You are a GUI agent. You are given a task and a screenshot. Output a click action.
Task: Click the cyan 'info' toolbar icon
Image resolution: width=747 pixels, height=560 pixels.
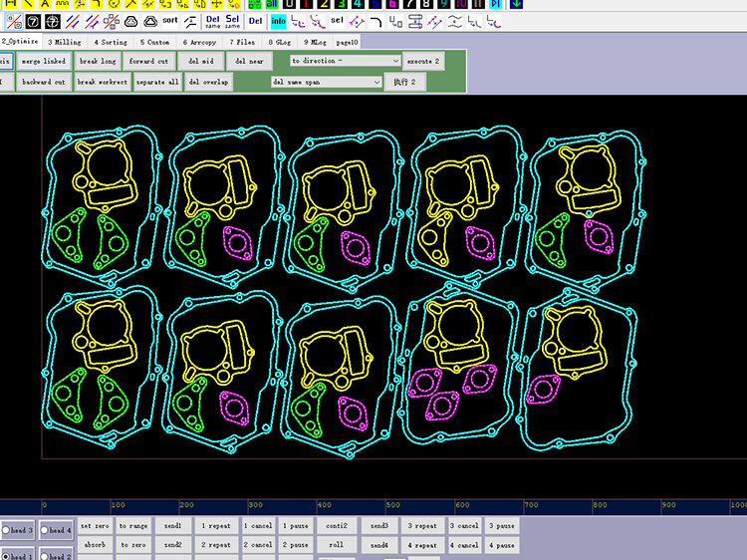coord(278,20)
